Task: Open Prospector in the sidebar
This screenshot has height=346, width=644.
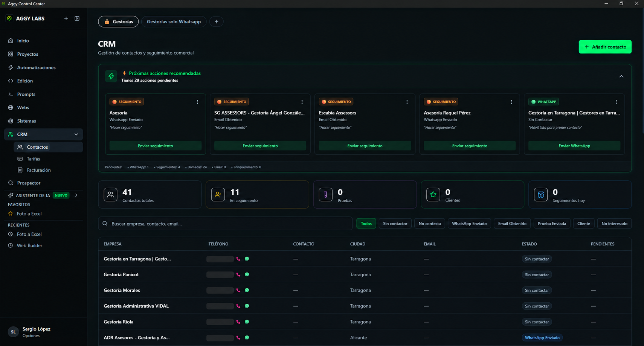Action: coord(29,183)
